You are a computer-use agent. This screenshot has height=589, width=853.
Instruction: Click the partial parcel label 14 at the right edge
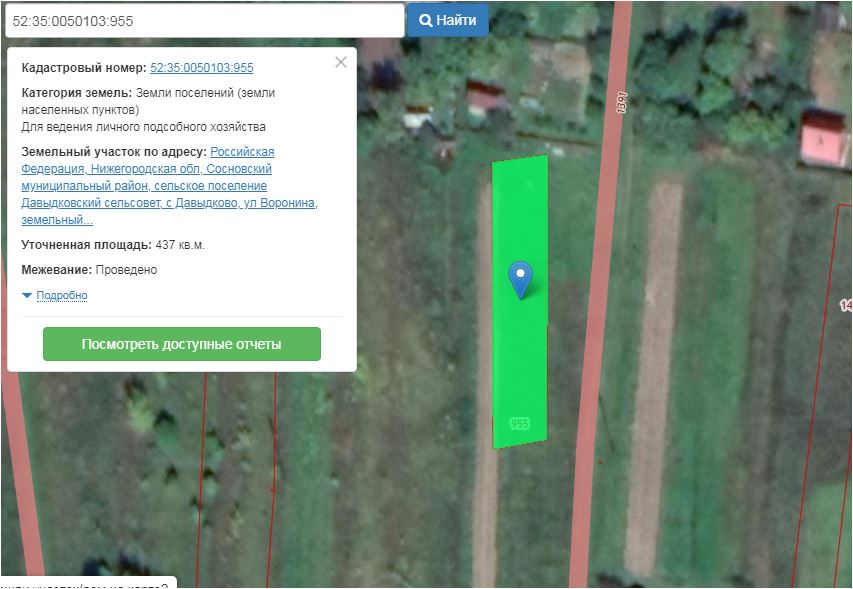point(845,305)
